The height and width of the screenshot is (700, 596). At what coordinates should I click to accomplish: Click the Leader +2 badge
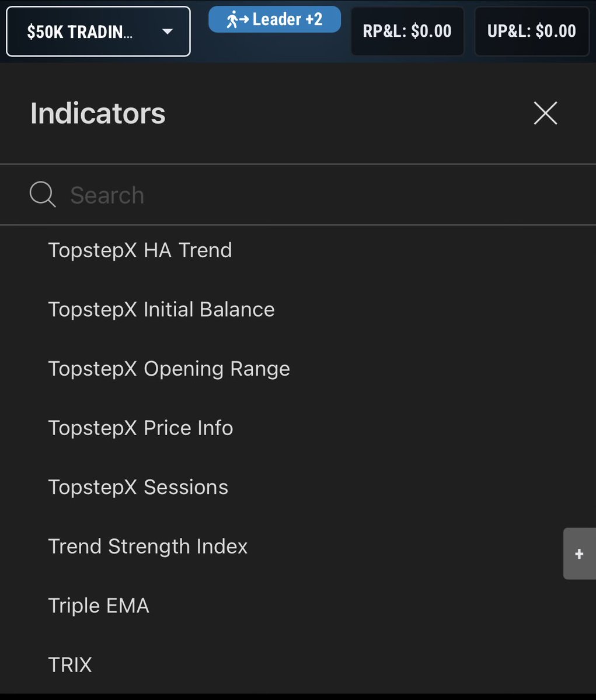coord(274,19)
